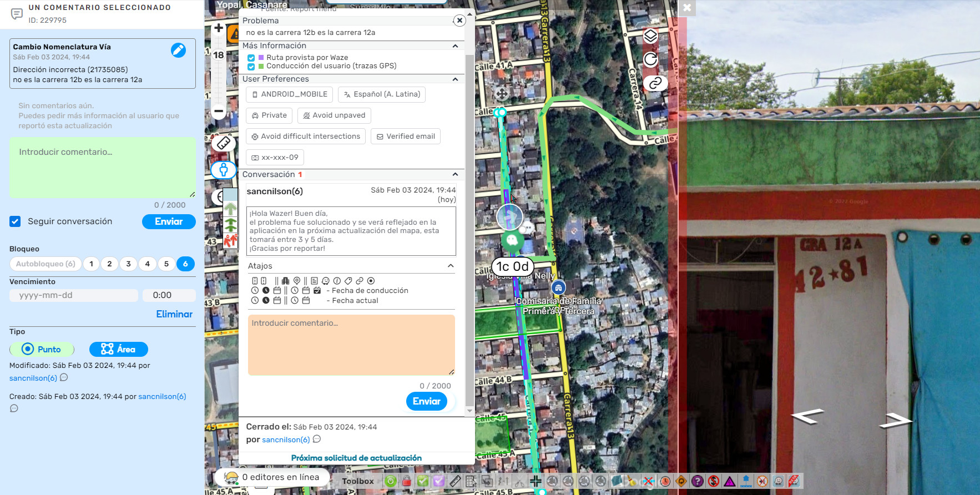Image resolution: width=980 pixels, height=495 pixels.
Task: Select the Área type option
Action: (119, 349)
